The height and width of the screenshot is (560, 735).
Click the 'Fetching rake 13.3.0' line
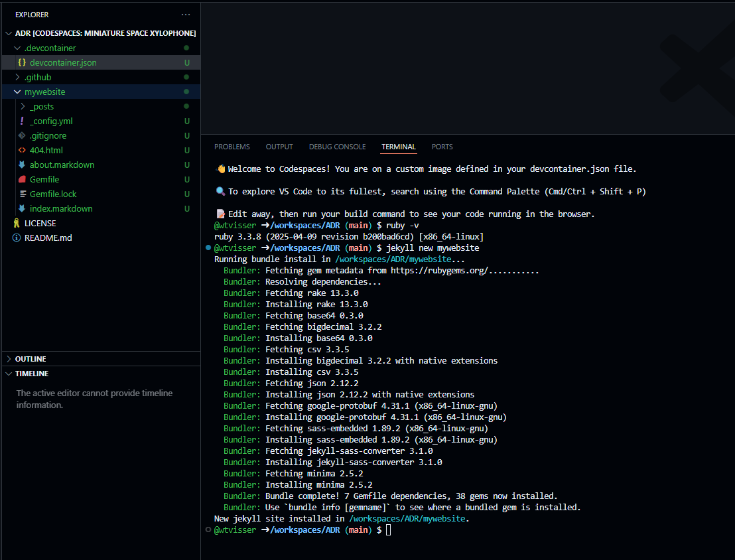tap(291, 293)
